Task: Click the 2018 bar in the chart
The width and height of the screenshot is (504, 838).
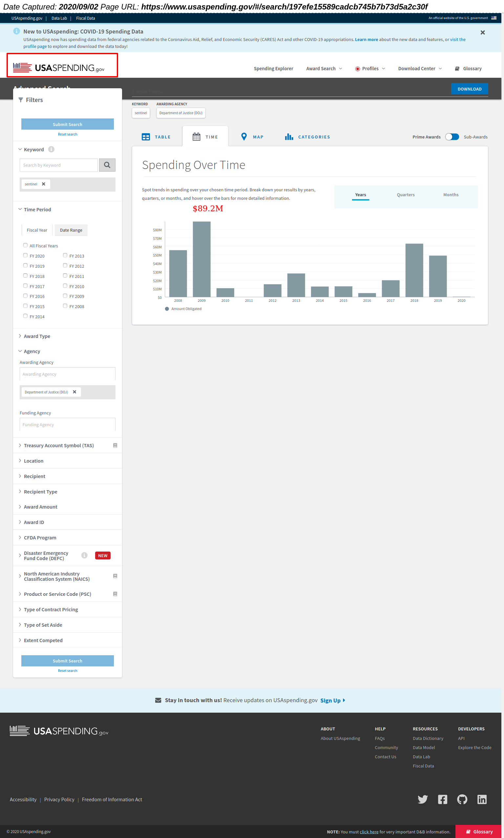Action: (x=414, y=270)
